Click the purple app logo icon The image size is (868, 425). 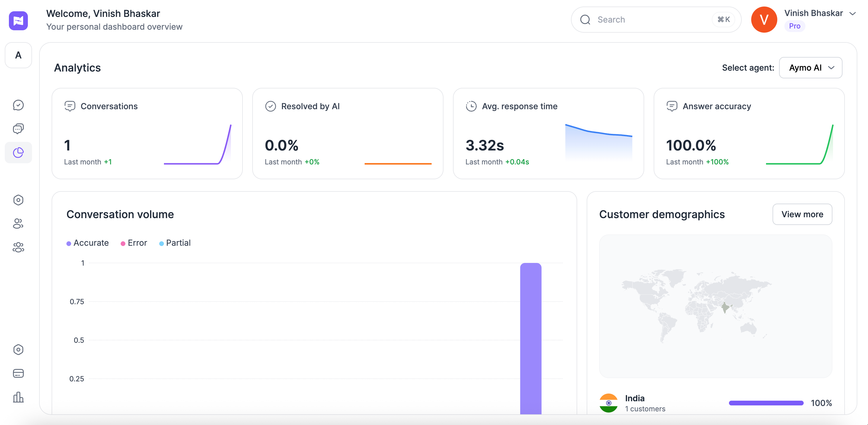coord(18,20)
